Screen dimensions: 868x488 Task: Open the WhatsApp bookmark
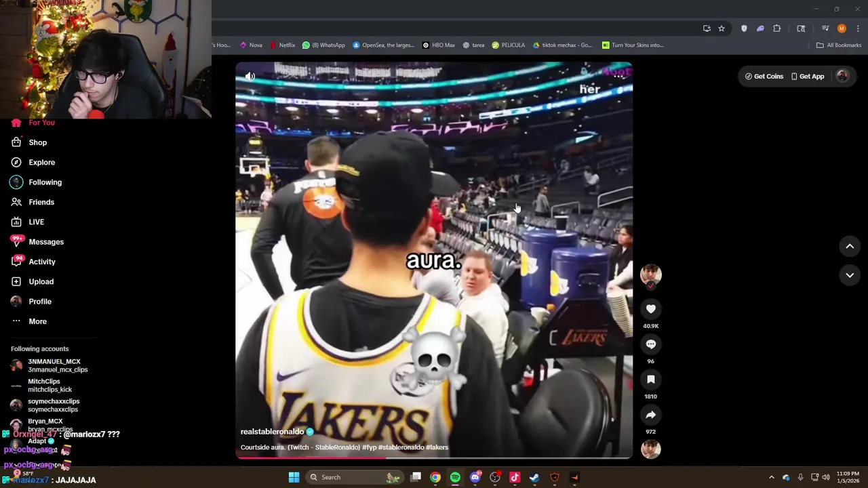tap(323, 45)
